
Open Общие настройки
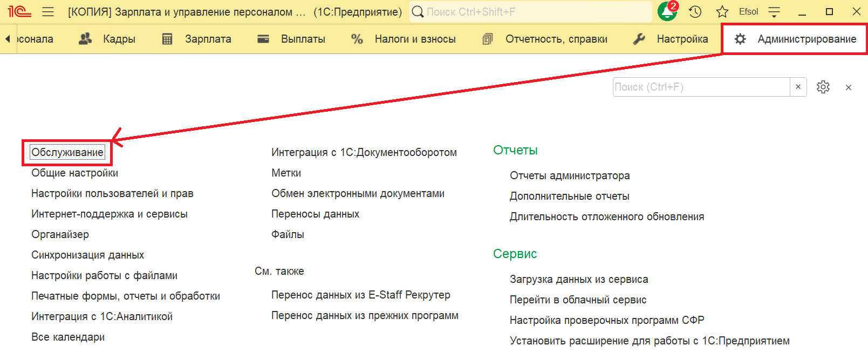pos(74,173)
